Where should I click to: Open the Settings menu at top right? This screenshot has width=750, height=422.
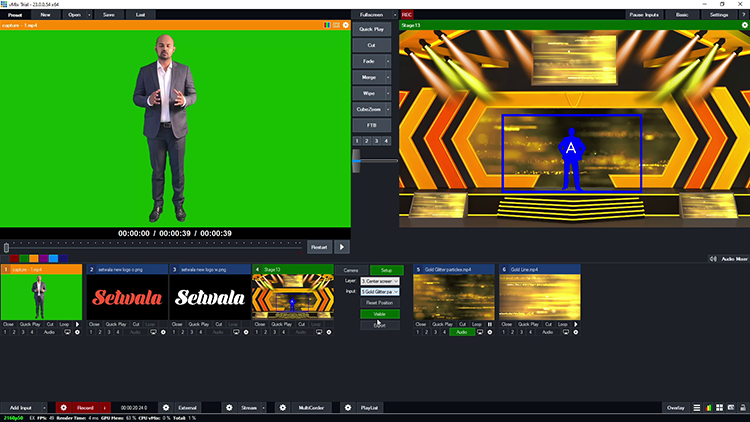pyautogui.click(x=719, y=15)
